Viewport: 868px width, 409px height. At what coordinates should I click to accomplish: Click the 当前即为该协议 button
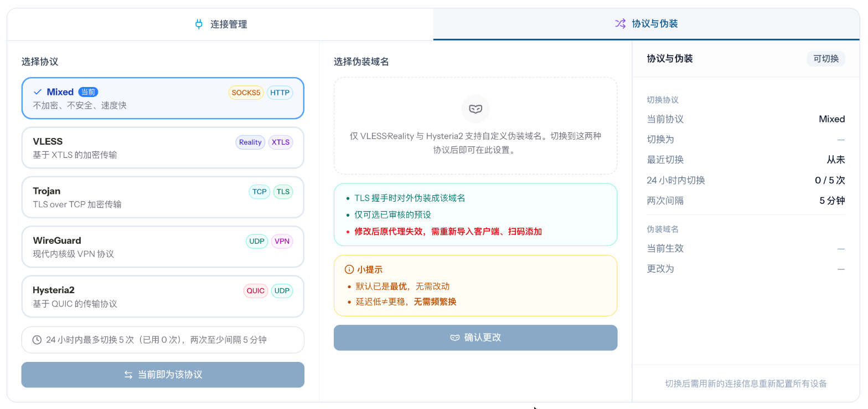click(163, 375)
